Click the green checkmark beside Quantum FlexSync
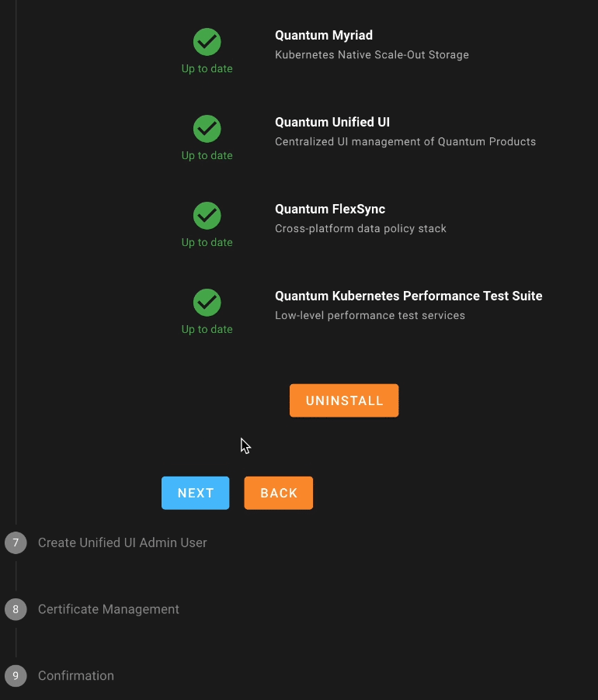The width and height of the screenshot is (598, 700). [207, 216]
